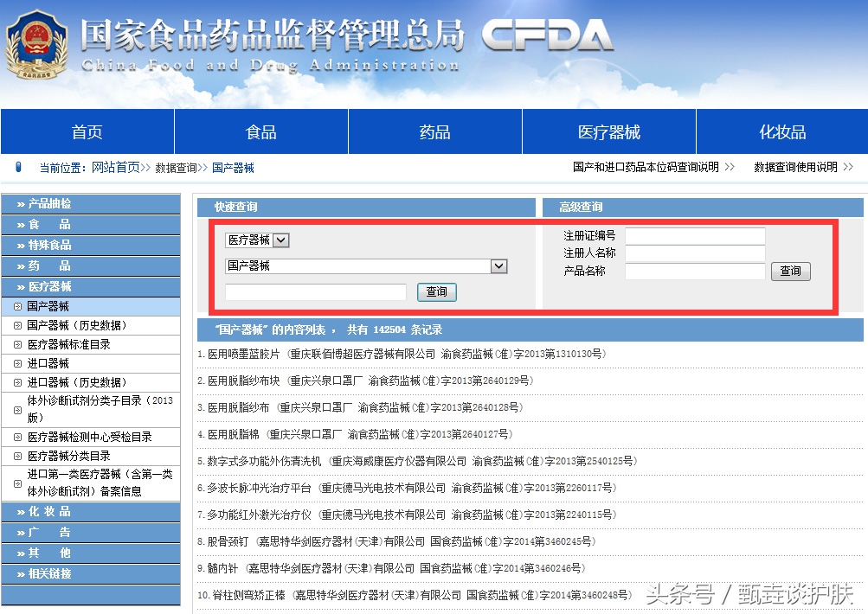This screenshot has height=614, width=868.
Task: Expand the 特殊食品 sidebar section
Action: coord(91,245)
